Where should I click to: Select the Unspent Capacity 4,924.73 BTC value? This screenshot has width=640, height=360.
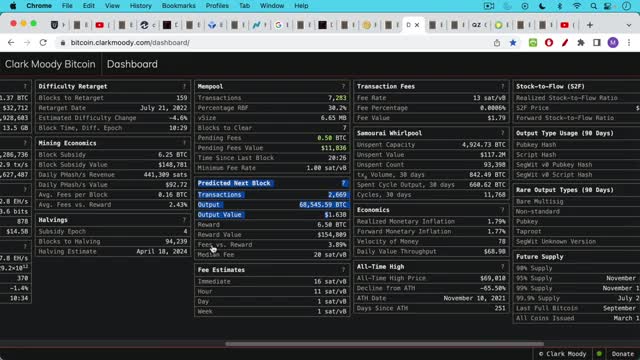(x=484, y=144)
